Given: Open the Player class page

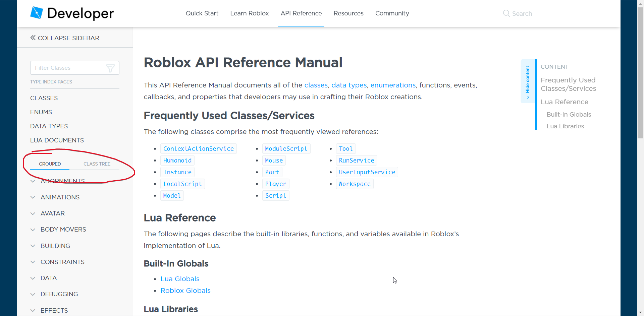Looking at the screenshot, I should tap(276, 184).
